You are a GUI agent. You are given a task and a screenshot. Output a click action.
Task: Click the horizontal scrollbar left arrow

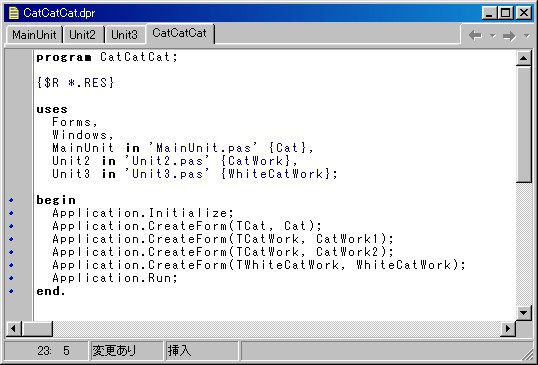pos(14,329)
